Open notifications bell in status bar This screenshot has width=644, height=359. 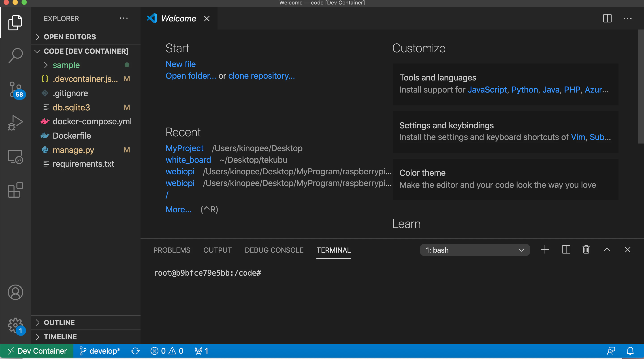[630, 351]
